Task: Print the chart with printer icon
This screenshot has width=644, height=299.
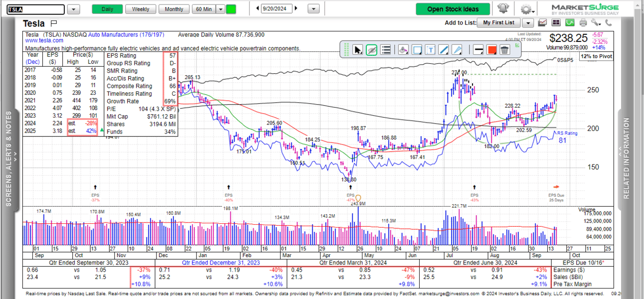Action: click(x=583, y=22)
